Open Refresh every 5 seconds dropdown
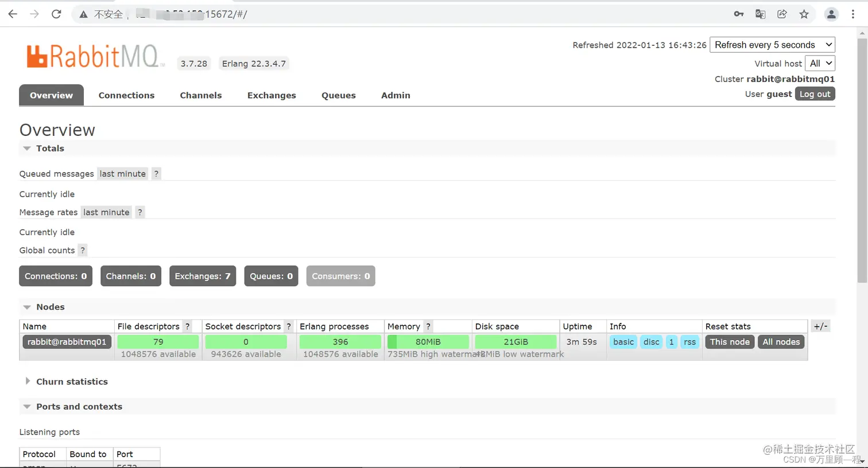The width and height of the screenshot is (868, 468). [773, 45]
